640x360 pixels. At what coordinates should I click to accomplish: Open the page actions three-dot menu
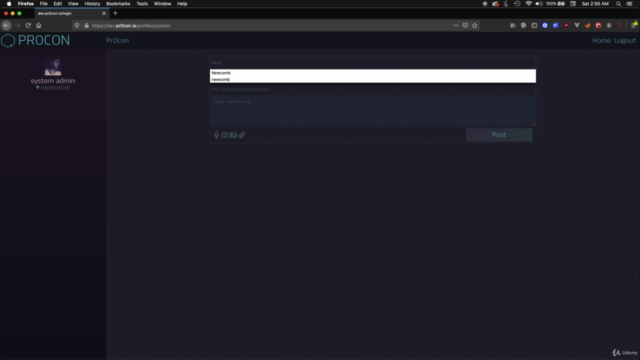(456, 25)
